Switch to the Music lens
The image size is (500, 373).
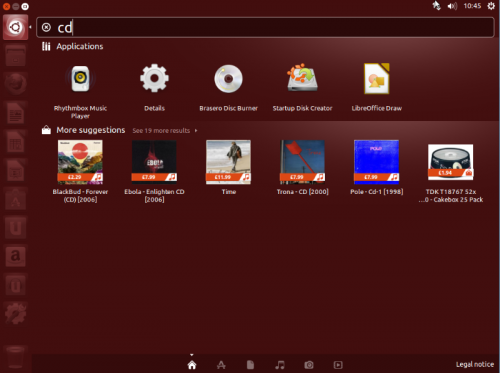[x=280, y=365]
